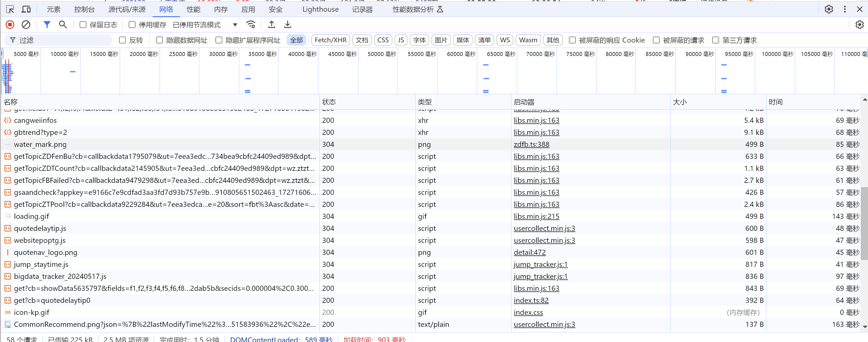Select the inspect element picker icon
Viewport: 868px width, 342px height.
[x=10, y=9]
